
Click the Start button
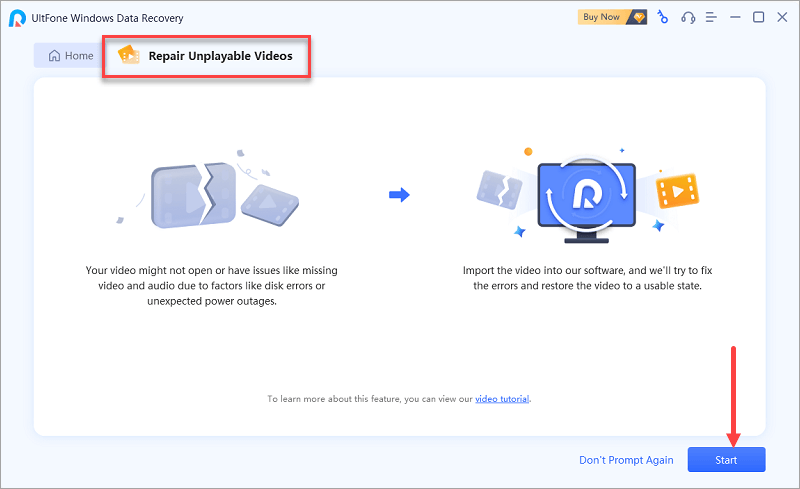point(726,459)
